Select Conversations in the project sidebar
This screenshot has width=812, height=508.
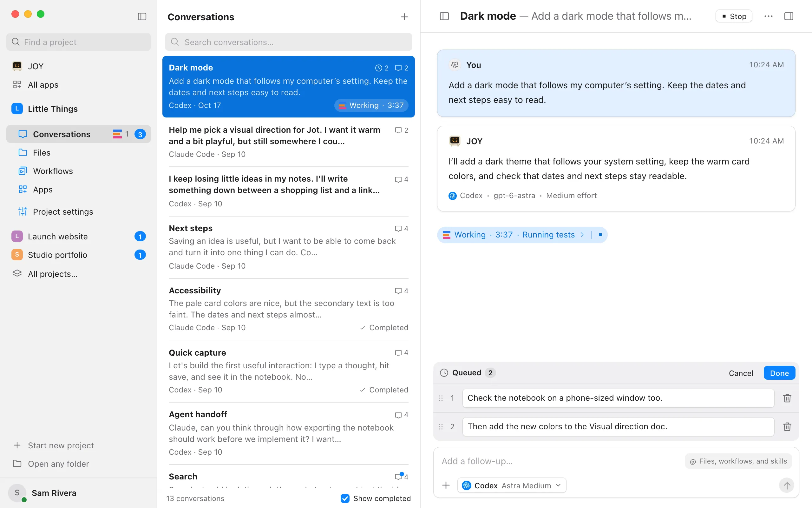coord(79,134)
